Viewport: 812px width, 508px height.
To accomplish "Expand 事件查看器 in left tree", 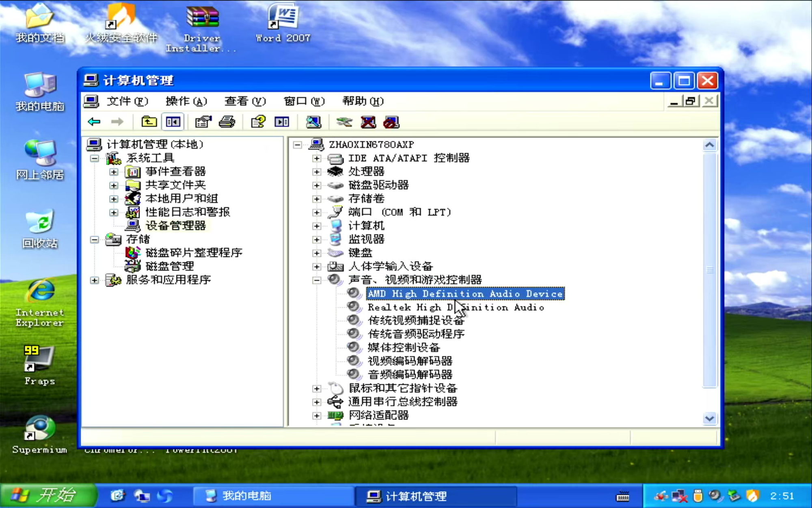I will tap(114, 172).
